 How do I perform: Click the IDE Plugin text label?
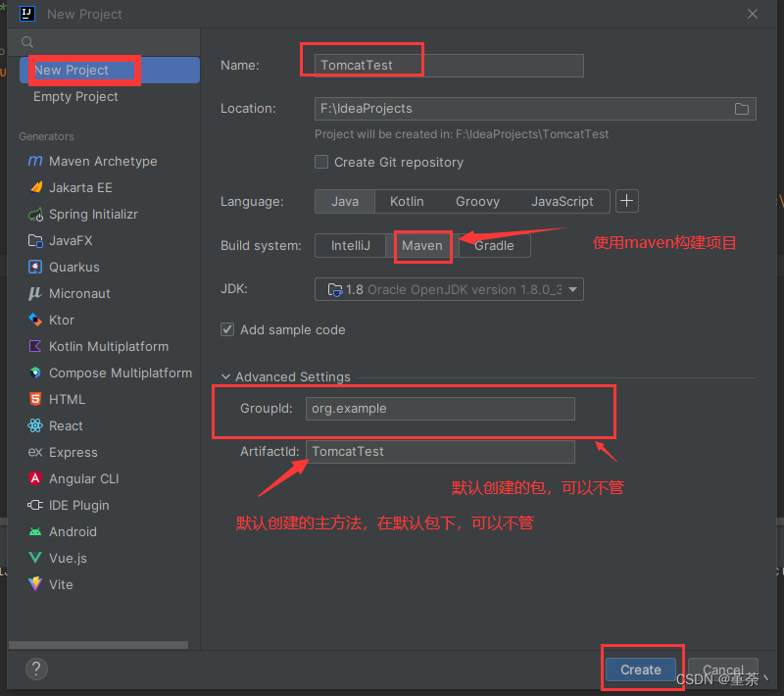79,505
